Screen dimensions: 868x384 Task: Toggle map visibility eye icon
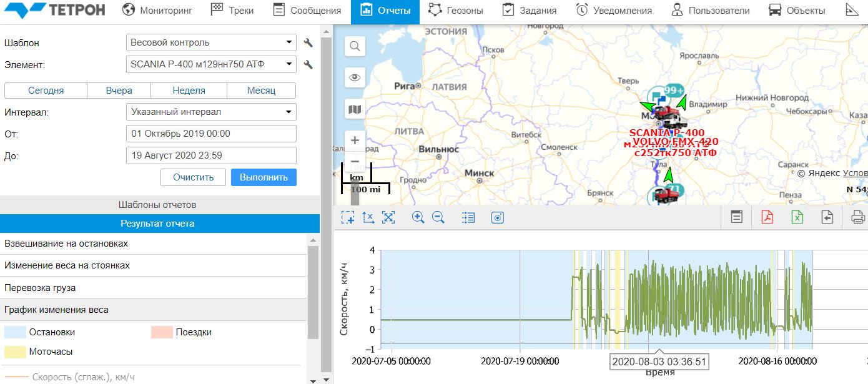355,77
